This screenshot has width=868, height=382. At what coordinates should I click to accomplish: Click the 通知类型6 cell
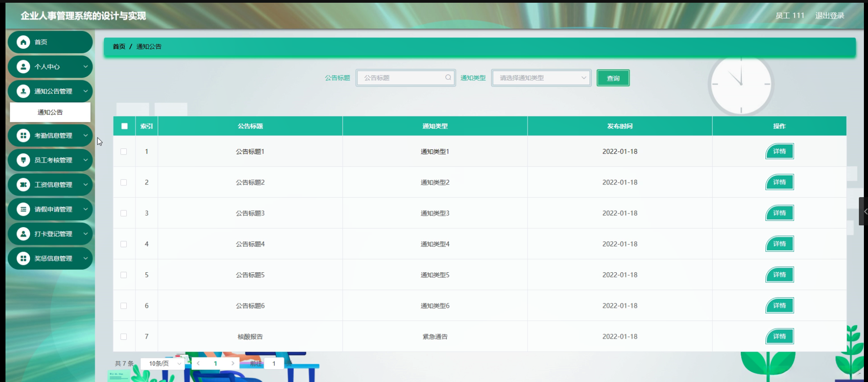point(435,306)
